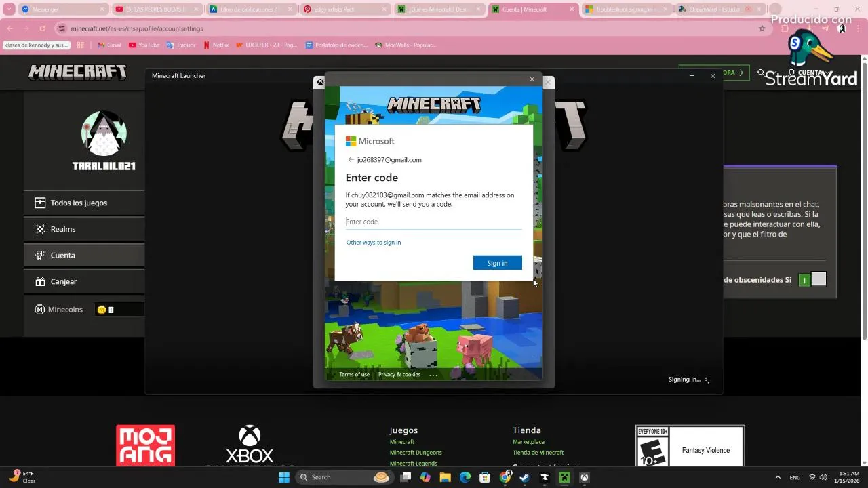Open the Chrome tab search dropdown
Screen dimensions: 868x488
[9, 9]
